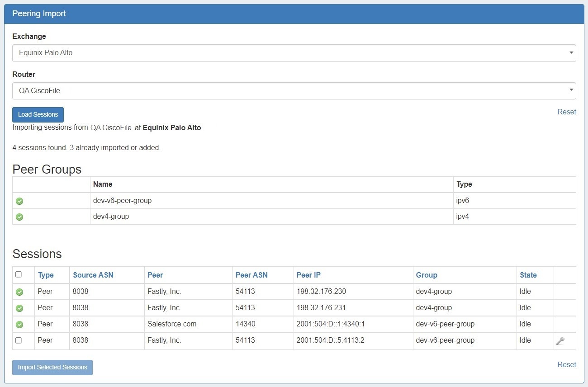Click green check icon beside dev4-group
The width and height of the screenshot is (588, 387).
[x=19, y=217]
